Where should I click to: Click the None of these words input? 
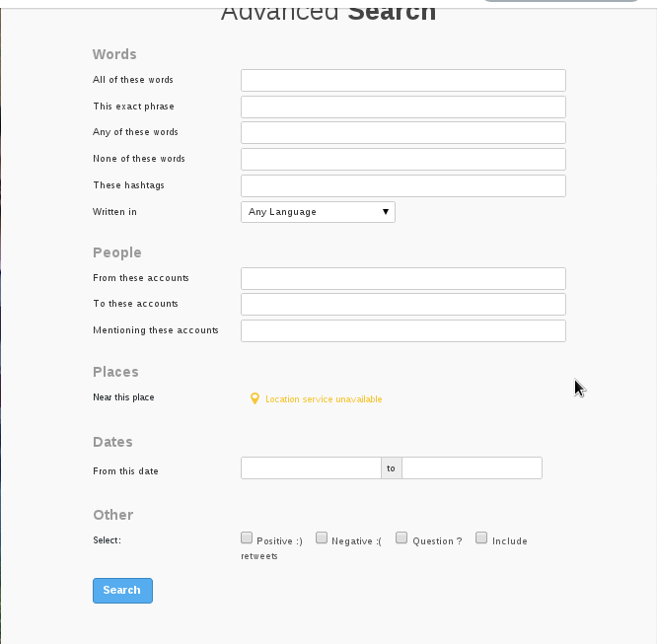coord(402,159)
